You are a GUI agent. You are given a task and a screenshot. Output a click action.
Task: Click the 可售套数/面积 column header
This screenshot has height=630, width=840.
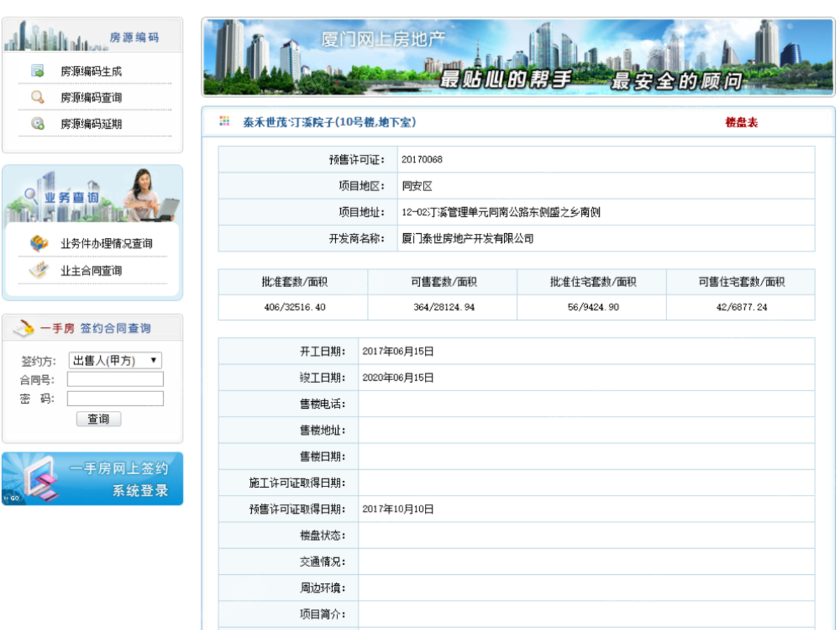(442, 282)
